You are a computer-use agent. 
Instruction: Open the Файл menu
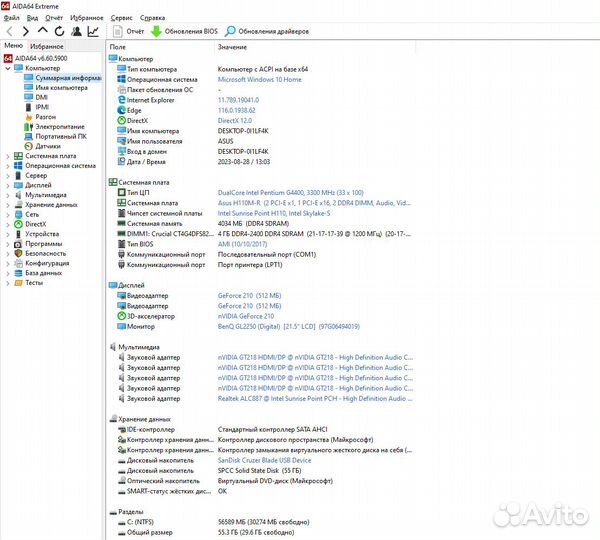pos(11,18)
